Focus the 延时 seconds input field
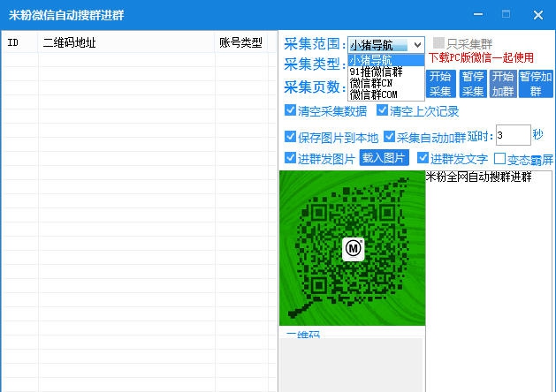Image resolution: width=556 pixels, height=392 pixels. tap(513, 135)
